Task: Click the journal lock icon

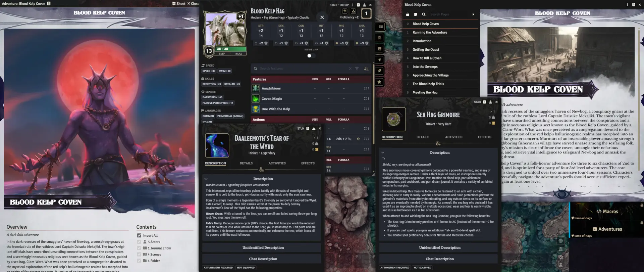Action: click(x=408, y=14)
